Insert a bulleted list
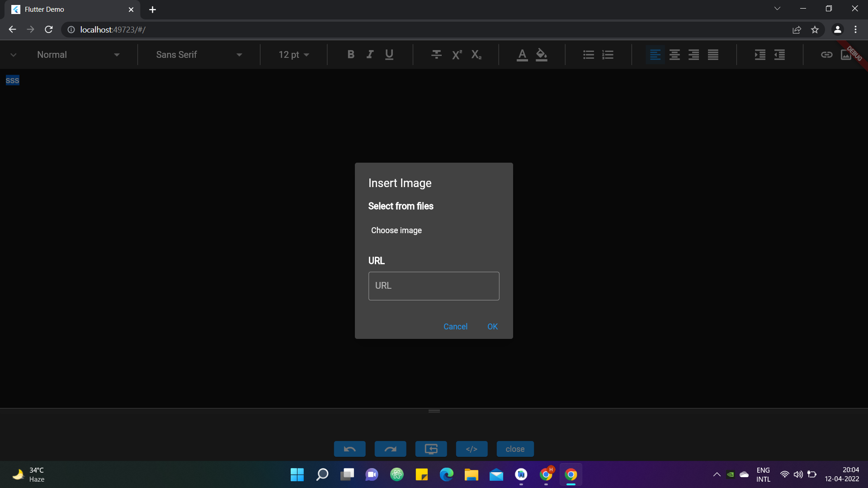 (588, 55)
